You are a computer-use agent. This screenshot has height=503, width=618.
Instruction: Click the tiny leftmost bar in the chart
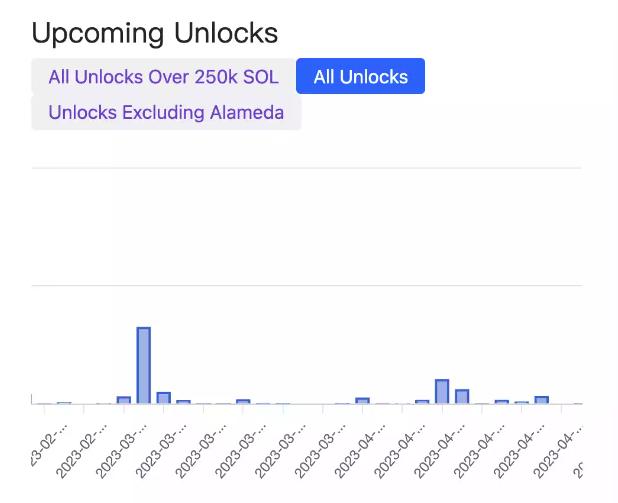click(x=64, y=403)
